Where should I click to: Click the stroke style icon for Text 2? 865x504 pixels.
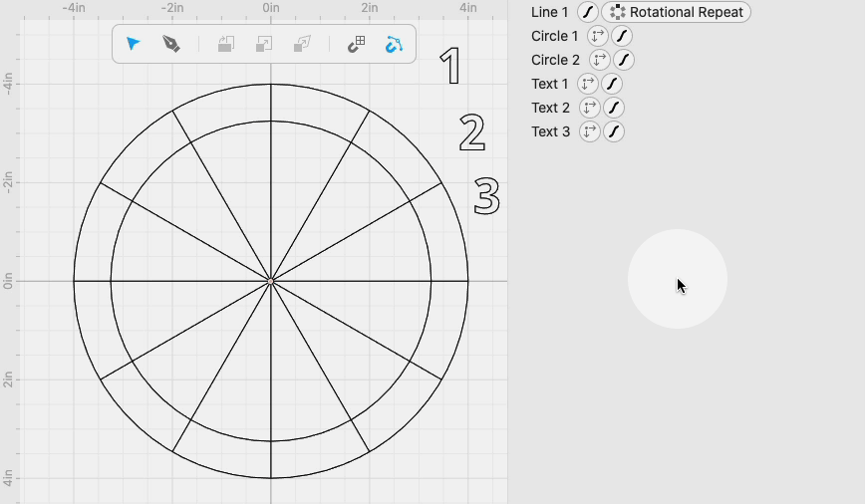click(614, 108)
